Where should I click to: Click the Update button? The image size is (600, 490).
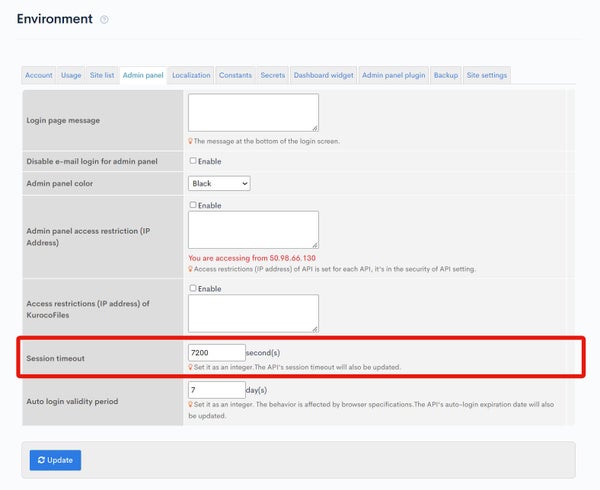point(55,460)
